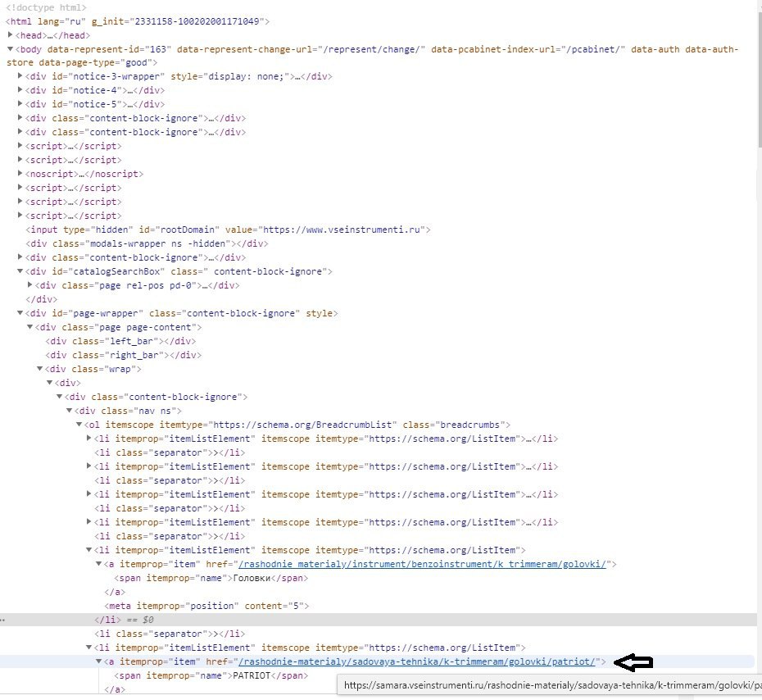Expand the page rel-pos pd-0 div
The width and height of the screenshot is (762, 700).
point(29,285)
